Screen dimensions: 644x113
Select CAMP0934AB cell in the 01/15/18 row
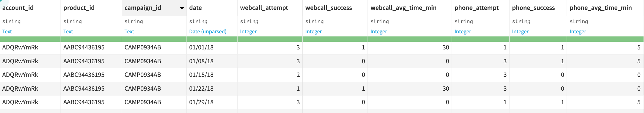143,75
